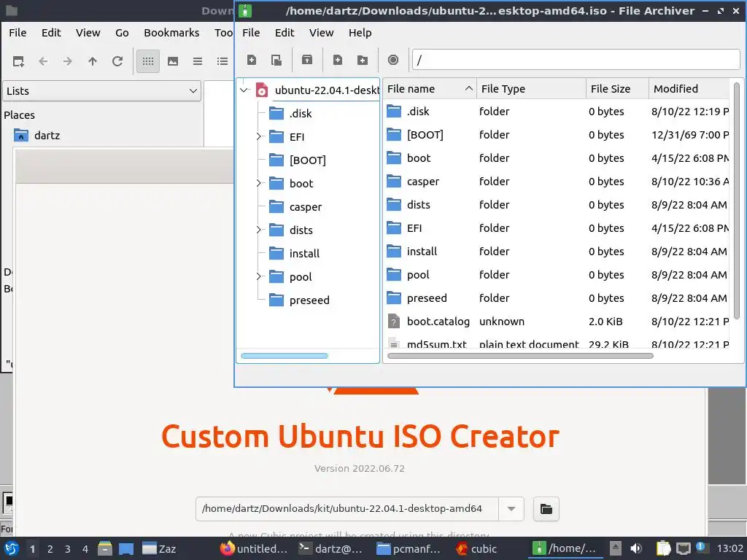Sort by the Modified column
The height and width of the screenshot is (560, 747).
click(689, 89)
